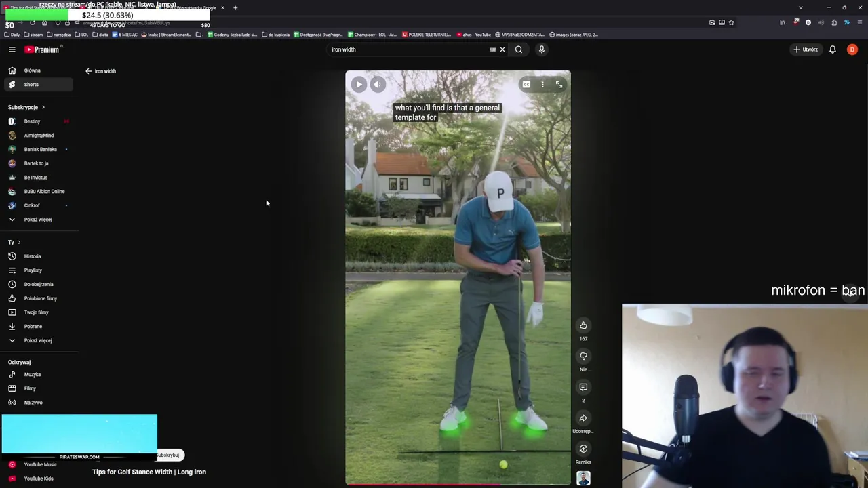Viewport: 868px width, 488px height.
Task: Click the sound extension icon in toolbar
Action: [821, 22]
